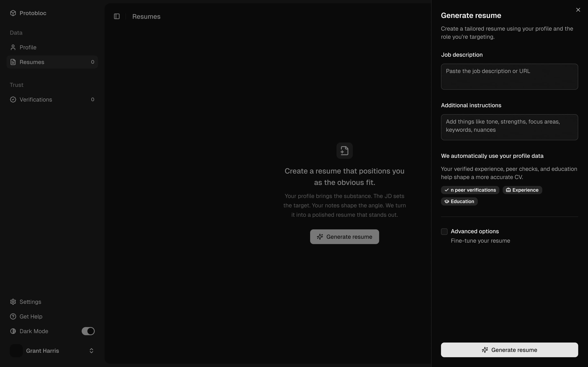Toggle the sidebar collapse panel icon
The image size is (588, 367).
(x=117, y=17)
